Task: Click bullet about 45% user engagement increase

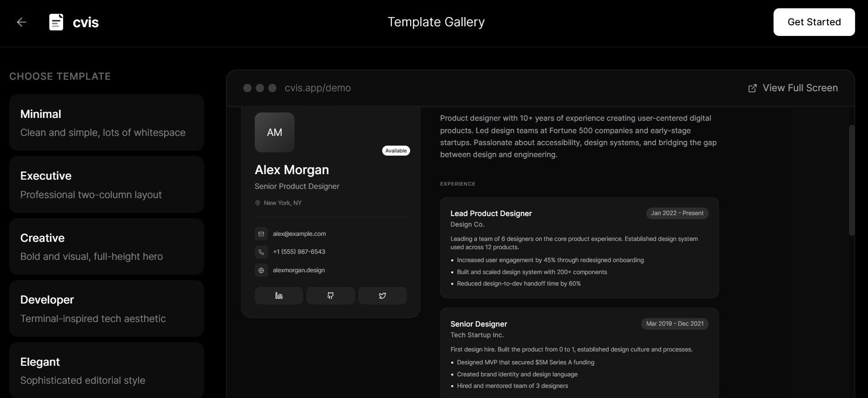Action: 550,260
